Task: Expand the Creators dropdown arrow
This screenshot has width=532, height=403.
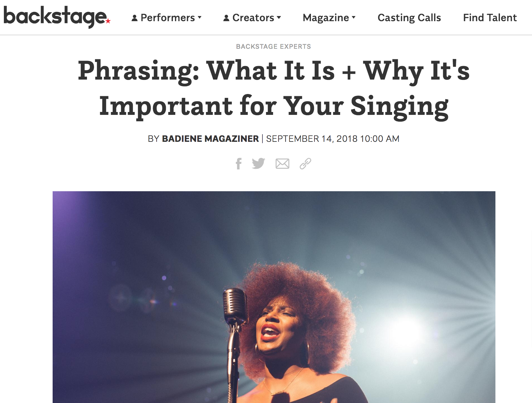Action: pos(279,17)
